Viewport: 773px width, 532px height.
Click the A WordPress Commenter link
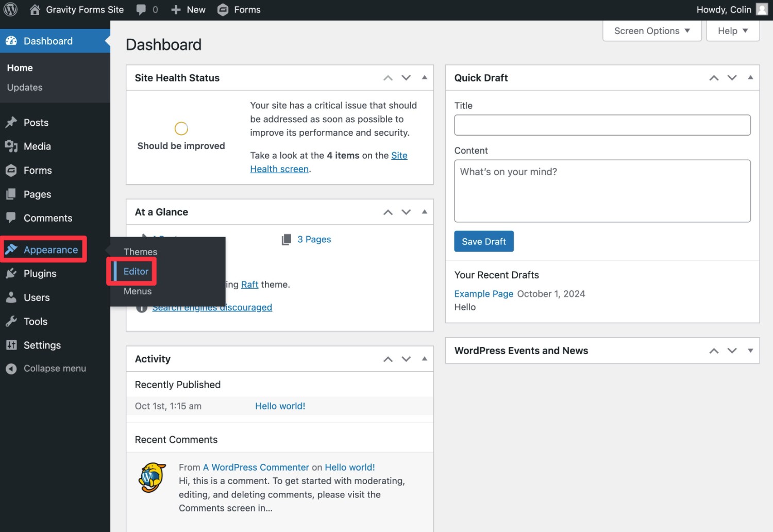tap(256, 468)
